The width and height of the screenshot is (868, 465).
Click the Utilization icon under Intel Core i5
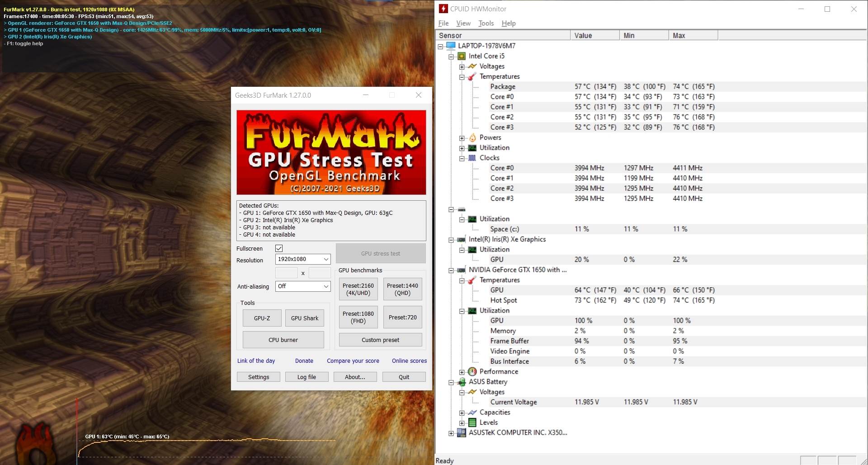tap(472, 148)
